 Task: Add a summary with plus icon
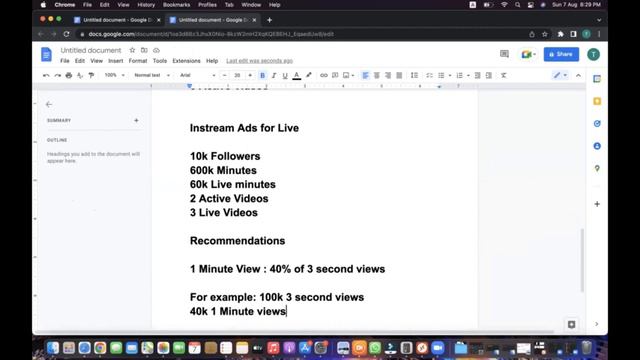136,120
